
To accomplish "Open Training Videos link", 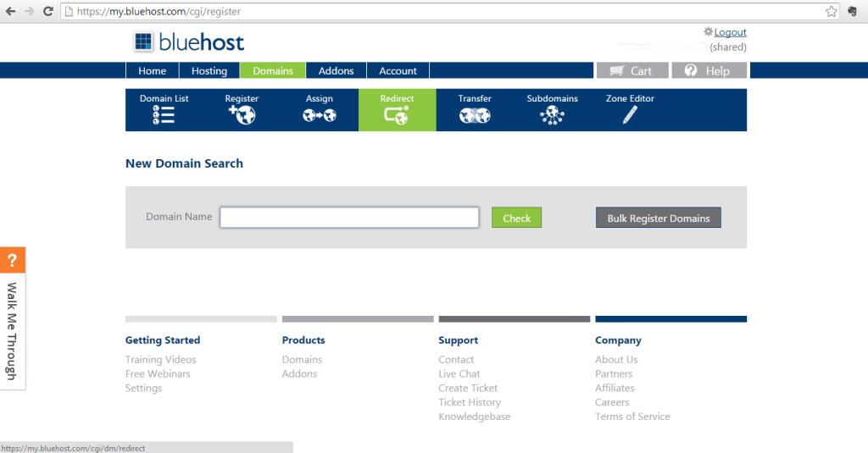I will tap(160, 360).
